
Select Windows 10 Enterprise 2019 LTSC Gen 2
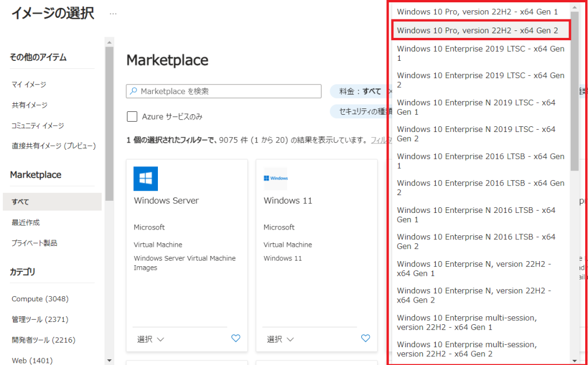click(481, 80)
